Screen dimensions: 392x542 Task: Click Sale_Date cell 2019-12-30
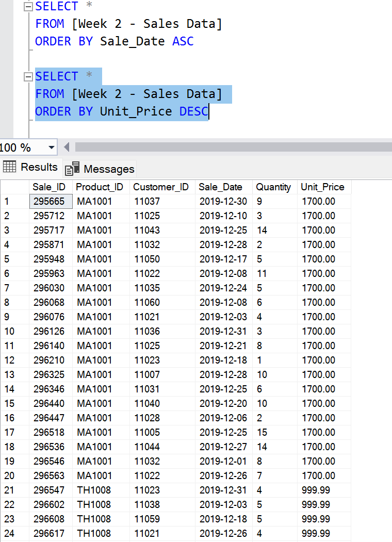(x=224, y=202)
